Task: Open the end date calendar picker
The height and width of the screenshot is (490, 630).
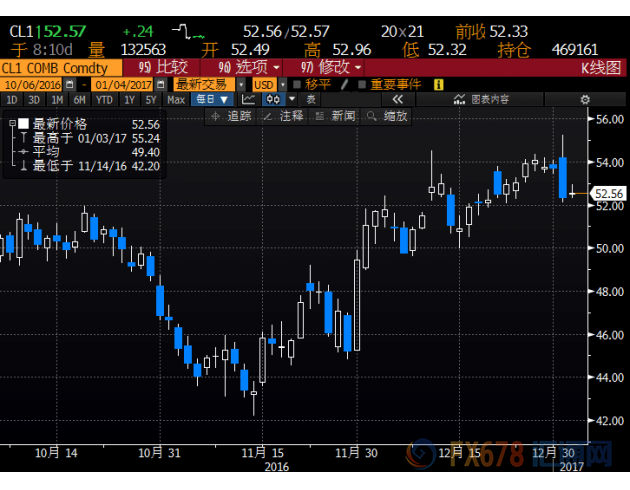Action: 160,84
